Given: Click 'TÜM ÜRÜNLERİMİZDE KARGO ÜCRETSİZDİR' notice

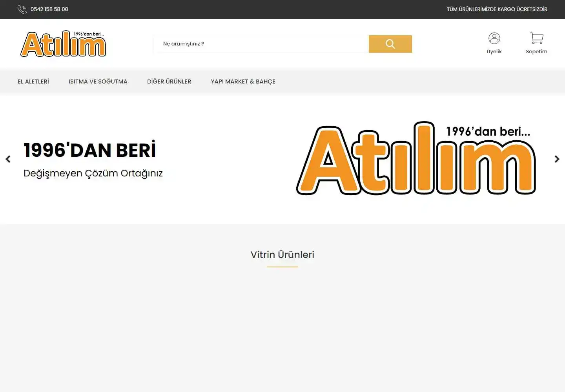Looking at the screenshot, I should (x=497, y=9).
